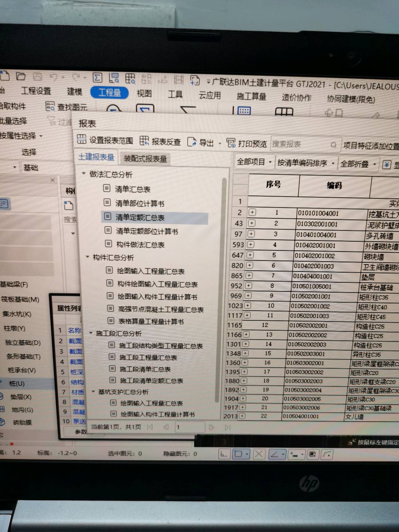Click the 设置报表范围 grid icon
The height and width of the screenshot is (532, 399).
point(82,139)
